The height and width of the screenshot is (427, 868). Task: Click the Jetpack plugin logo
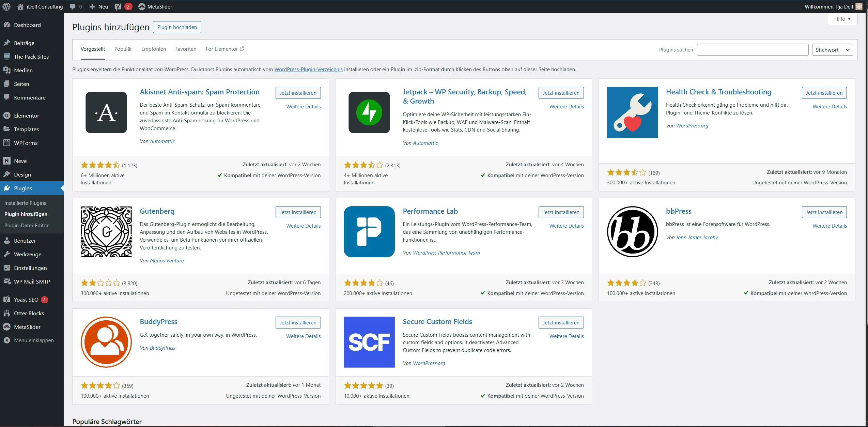(x=369, y=112)
